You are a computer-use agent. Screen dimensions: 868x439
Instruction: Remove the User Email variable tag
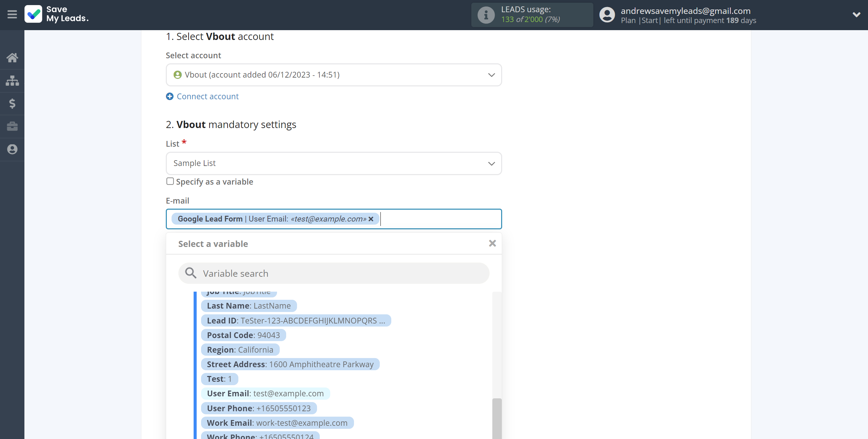[x=371, y=219]
